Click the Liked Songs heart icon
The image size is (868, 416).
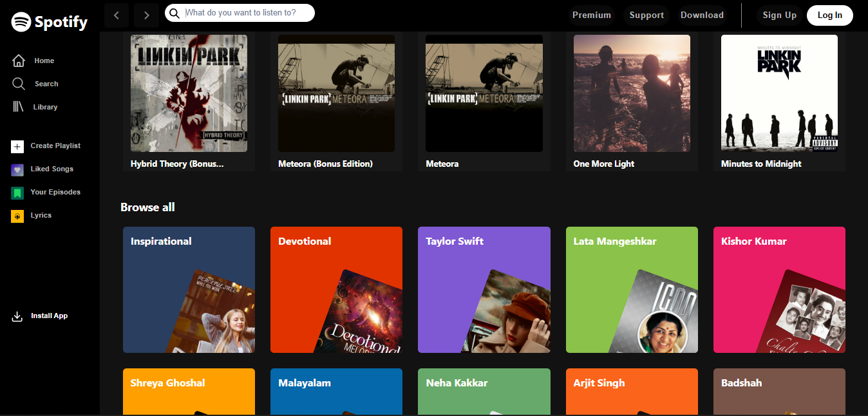point(17,169)
